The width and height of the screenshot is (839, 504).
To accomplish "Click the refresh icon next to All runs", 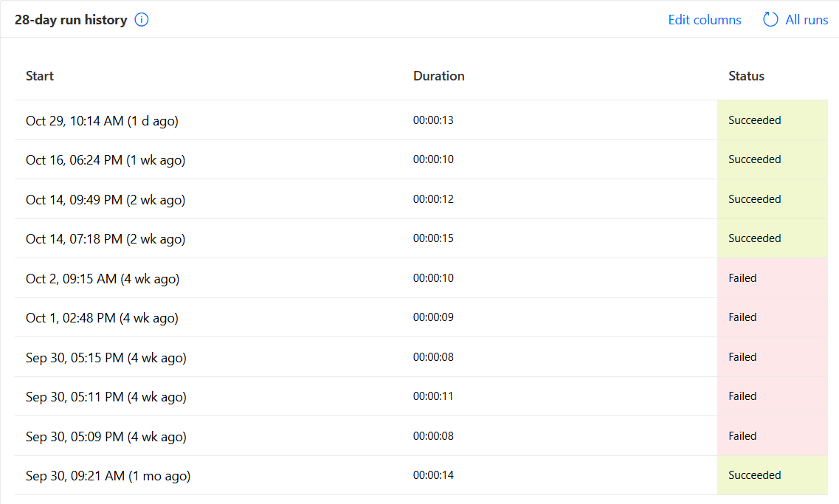I will (770, 20).
